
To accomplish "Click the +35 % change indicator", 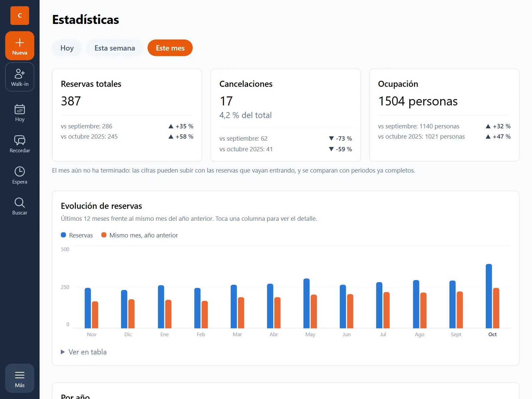I will [181, 126].
